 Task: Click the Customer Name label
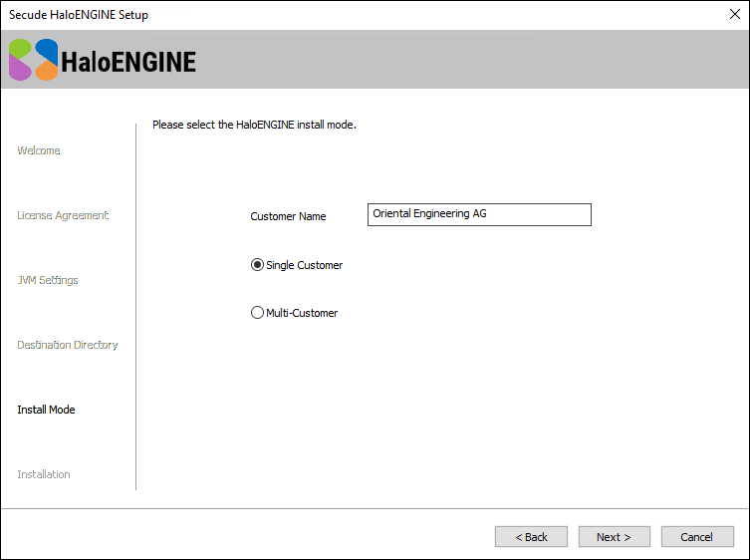288,216
